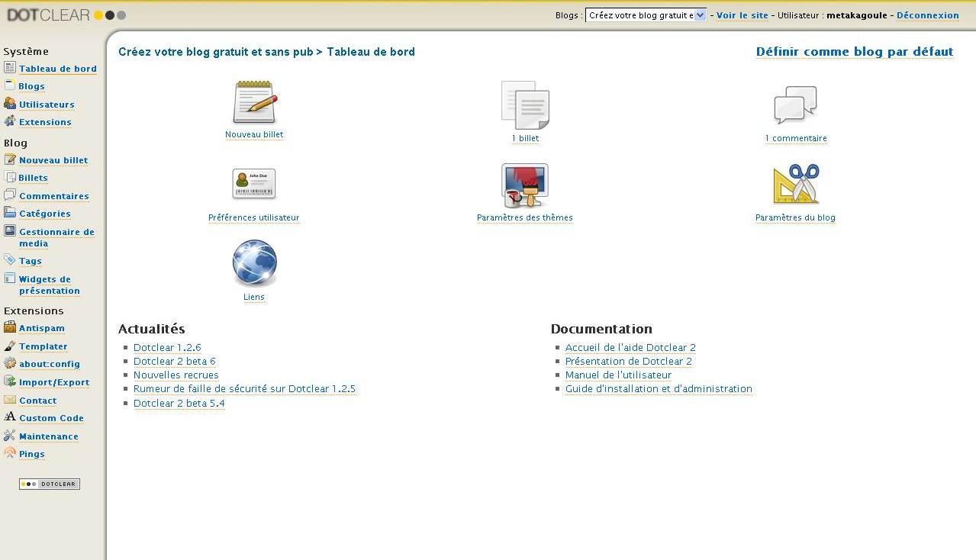This screenshot has width=976, height=560.
Task: Click the small Dotclear badge under the sidebar
Action: [x=50, y=484]
